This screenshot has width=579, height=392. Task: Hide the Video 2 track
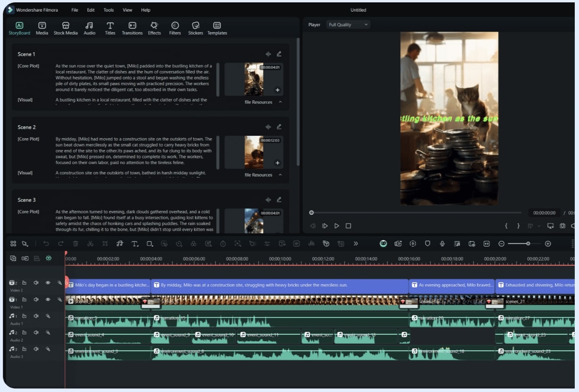click(x=48, y=283)
